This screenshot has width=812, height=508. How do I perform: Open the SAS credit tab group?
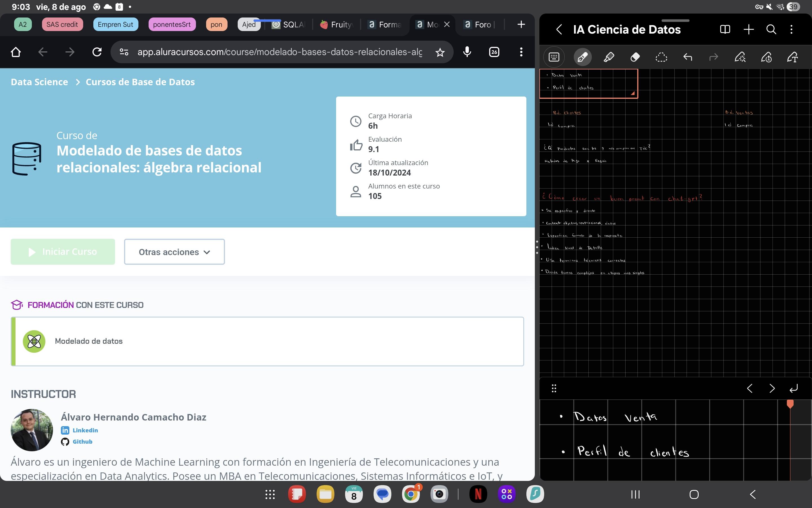point(62,24)
